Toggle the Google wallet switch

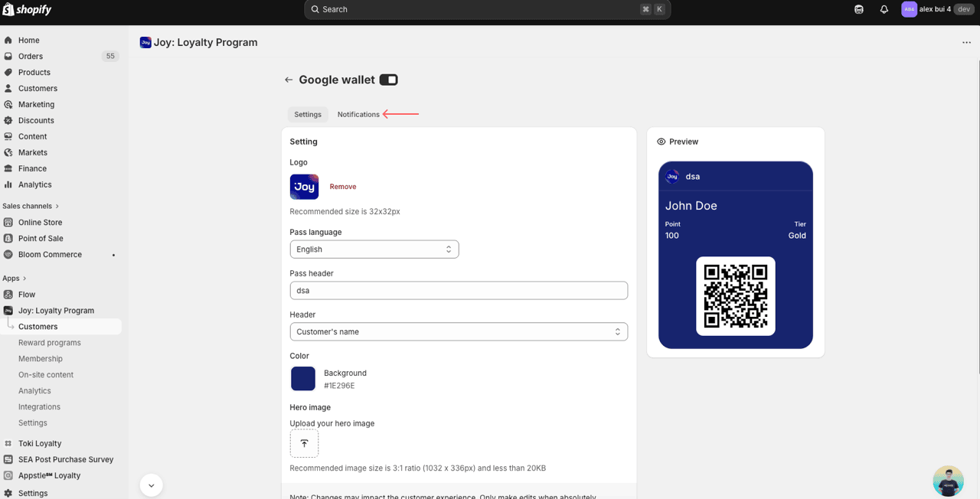[x=389, y=80]
